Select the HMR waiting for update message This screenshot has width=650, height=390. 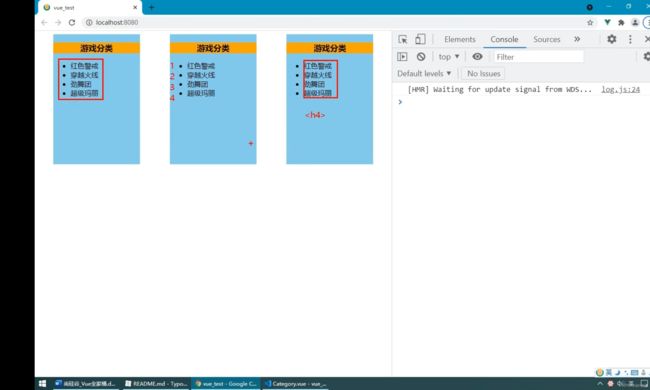click(500, 90)
